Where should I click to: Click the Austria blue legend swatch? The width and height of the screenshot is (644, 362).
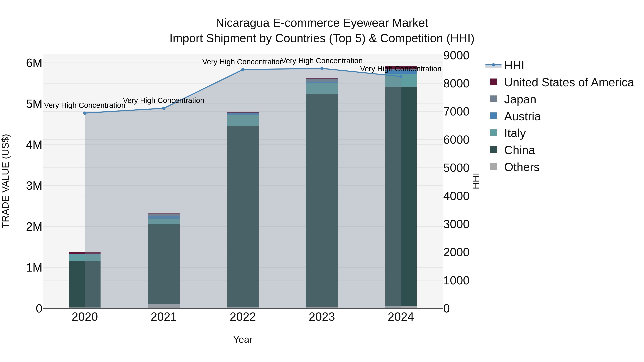(x=494, y=116)
